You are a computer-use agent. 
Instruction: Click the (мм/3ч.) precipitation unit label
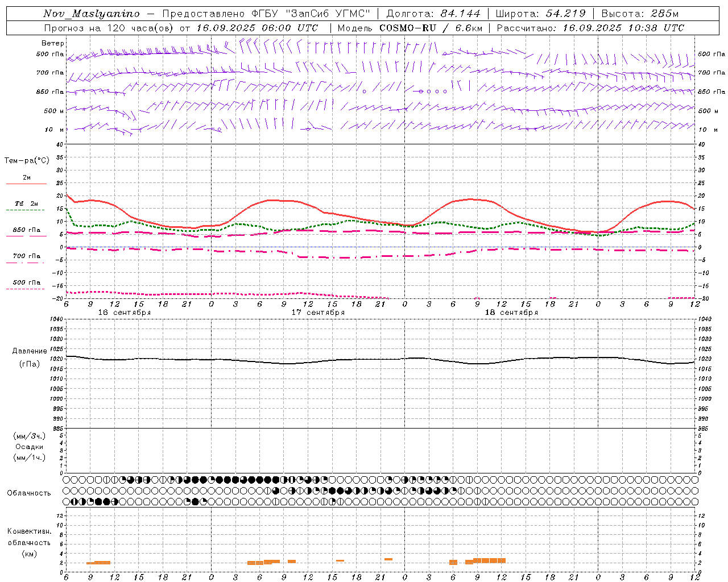(x=30, y=436)
